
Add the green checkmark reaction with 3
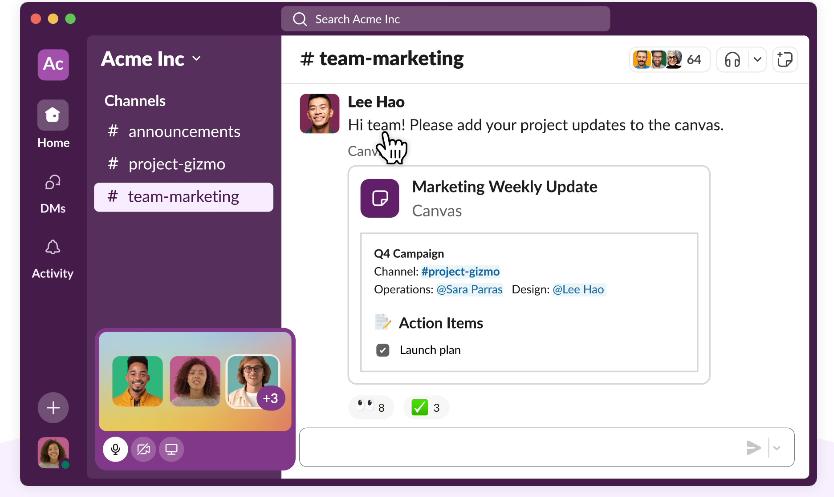pos(426,408)
